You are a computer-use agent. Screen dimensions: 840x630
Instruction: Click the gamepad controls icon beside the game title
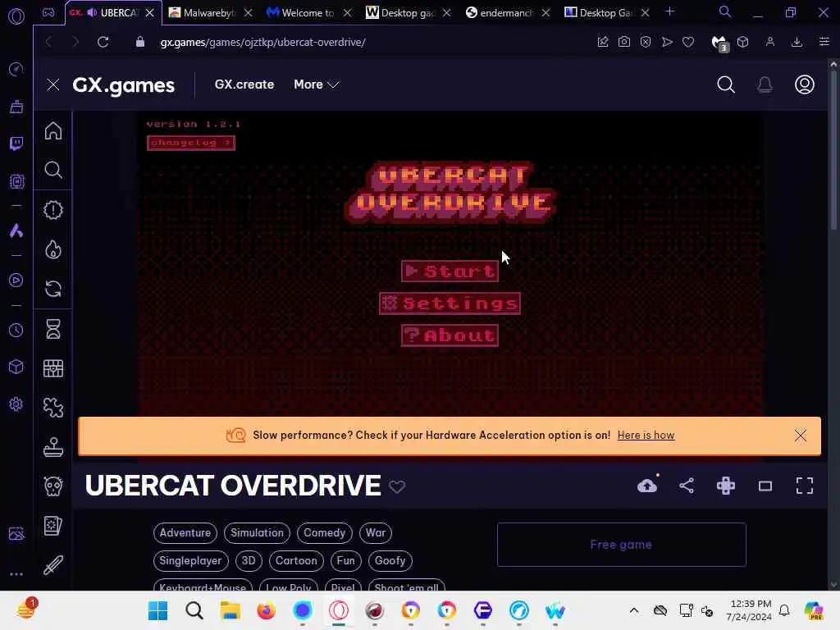click(726, 486)
